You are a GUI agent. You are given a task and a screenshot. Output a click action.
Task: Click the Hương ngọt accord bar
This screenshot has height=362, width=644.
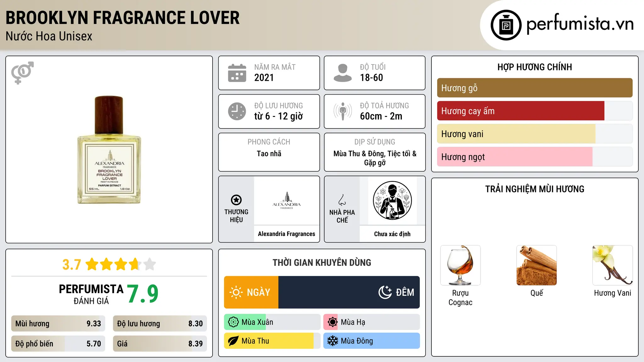coord(535,157)
